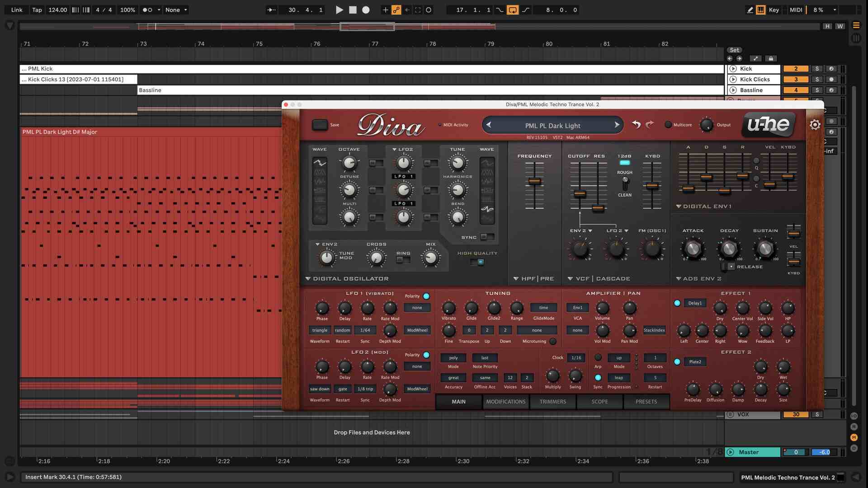Click the MIDI overdub plus icon
The width and height of the screenshot is (868, 488).
(x=385, y=9)
